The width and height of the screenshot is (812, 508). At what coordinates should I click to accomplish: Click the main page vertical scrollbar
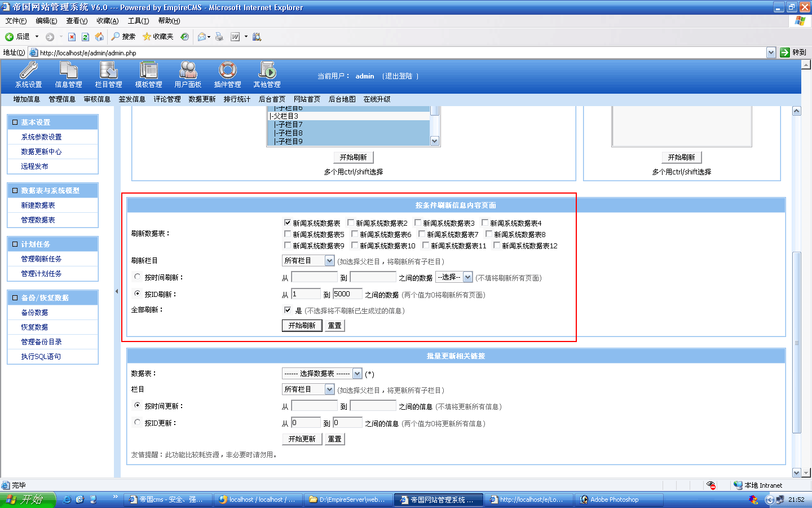[796, 339]
